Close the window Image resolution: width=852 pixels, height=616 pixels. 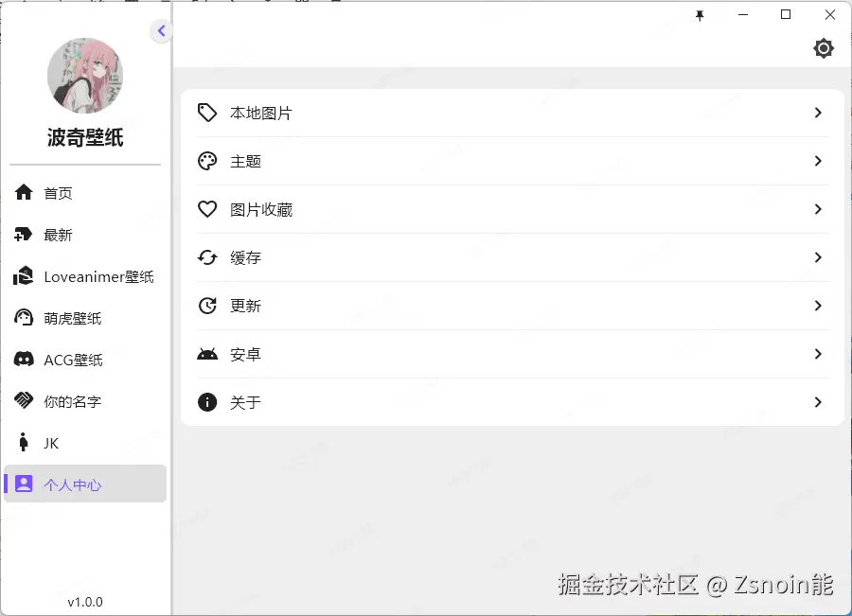point(829,15)
